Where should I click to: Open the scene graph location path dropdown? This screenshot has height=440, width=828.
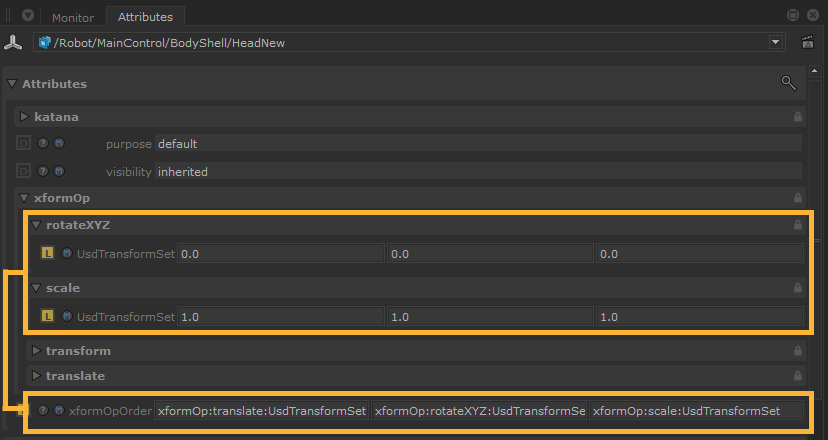[775, 42]
